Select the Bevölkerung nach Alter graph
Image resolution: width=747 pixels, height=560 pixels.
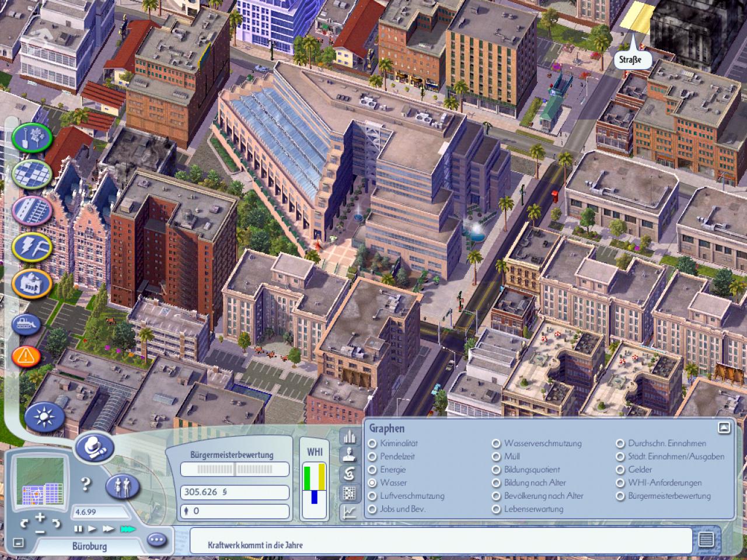pyautogui.click(x=537, y=496)
